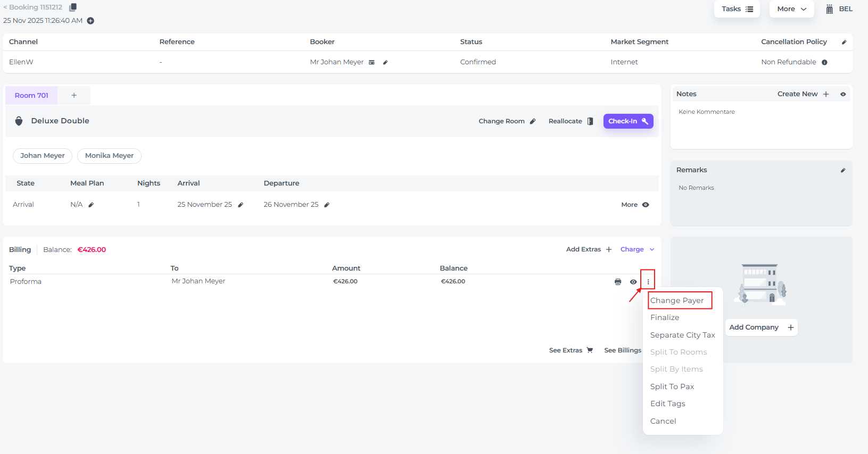Toggle Notes visibility eye icon

point(843,94)
